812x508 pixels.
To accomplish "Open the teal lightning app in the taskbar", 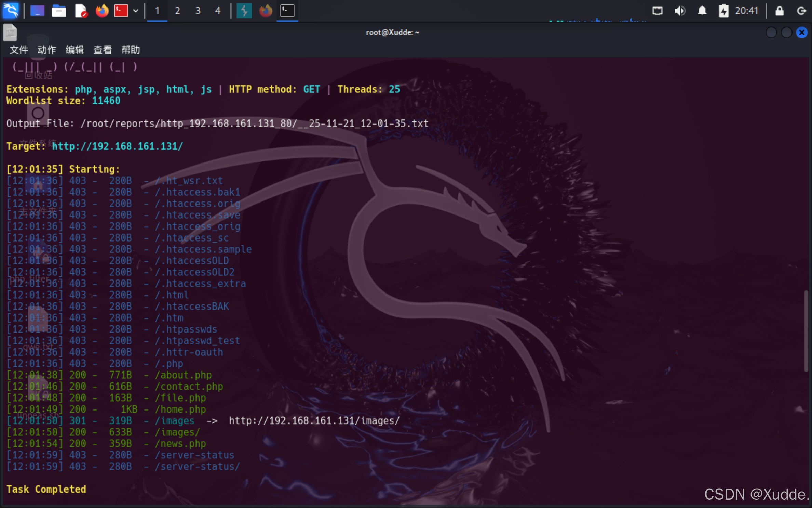I will (x=244, y=11).
